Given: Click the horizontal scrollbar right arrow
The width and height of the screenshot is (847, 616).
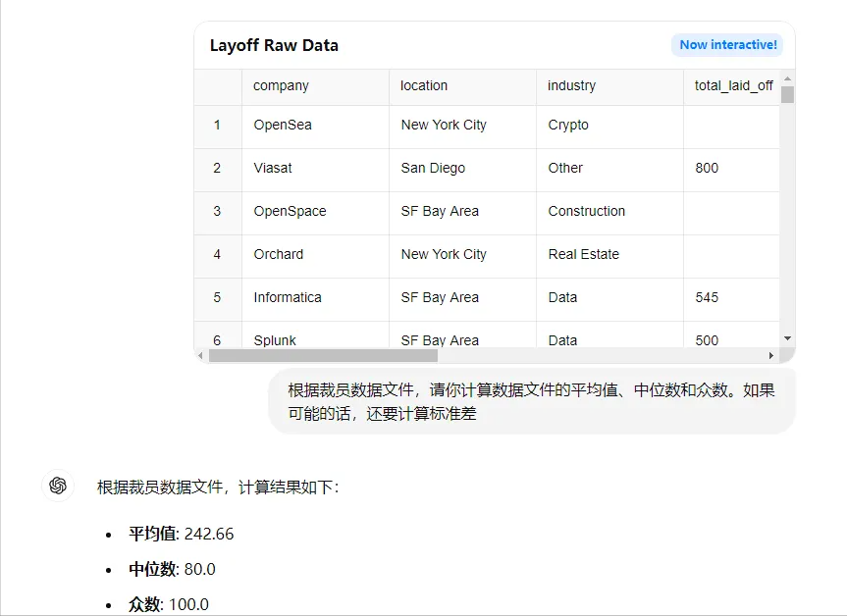Looking at the screenshot, I should tap(771, 355).
